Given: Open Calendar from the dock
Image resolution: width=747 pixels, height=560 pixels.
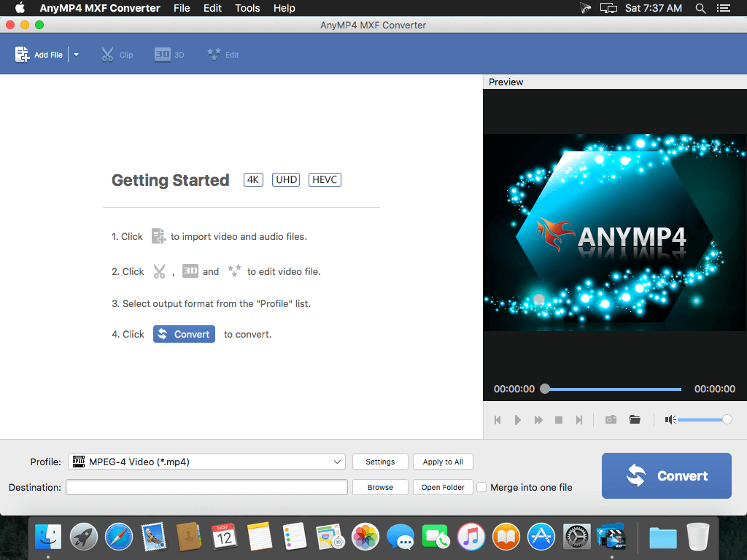Looking at the screenshot, I should (x=224, y=537).
